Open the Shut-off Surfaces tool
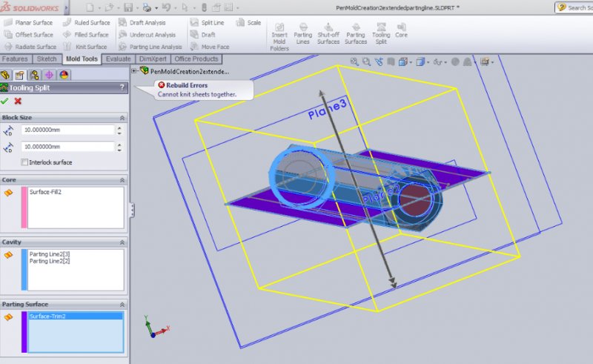 tap(328, 33)
